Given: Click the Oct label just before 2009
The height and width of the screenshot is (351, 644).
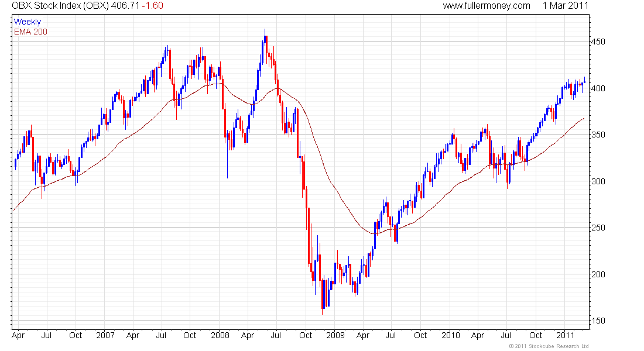Looking at the screenshot, I should [306, 335].
